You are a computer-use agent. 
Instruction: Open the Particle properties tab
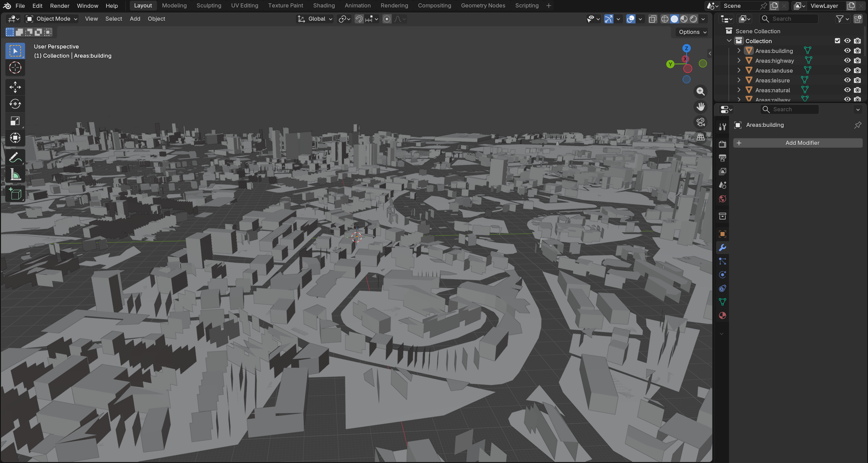722,261
